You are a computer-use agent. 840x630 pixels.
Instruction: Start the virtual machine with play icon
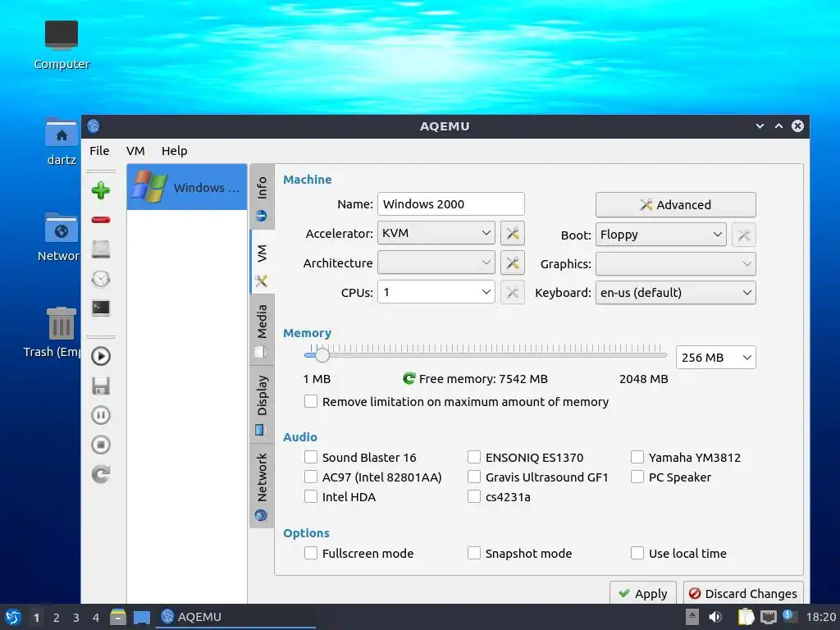pos(101,356)
